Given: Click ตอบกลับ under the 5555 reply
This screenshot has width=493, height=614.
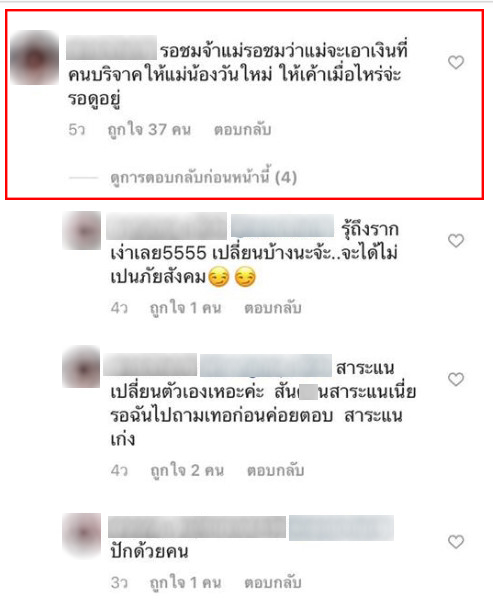Looking at the screenshot, I should 273,308.
